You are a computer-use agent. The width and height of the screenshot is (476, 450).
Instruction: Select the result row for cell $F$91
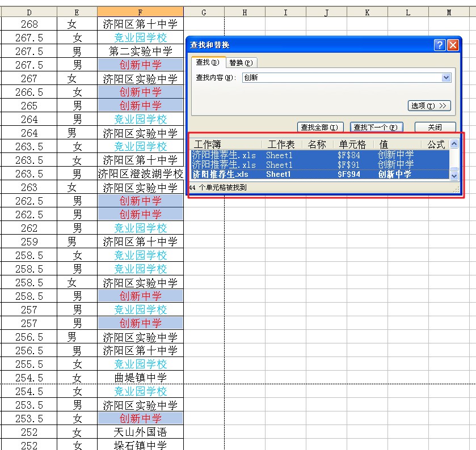(321, 165)
